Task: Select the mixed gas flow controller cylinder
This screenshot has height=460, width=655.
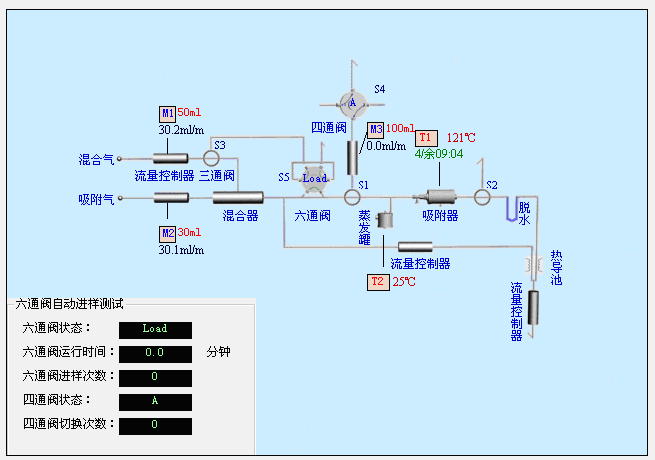Action: 170,158
